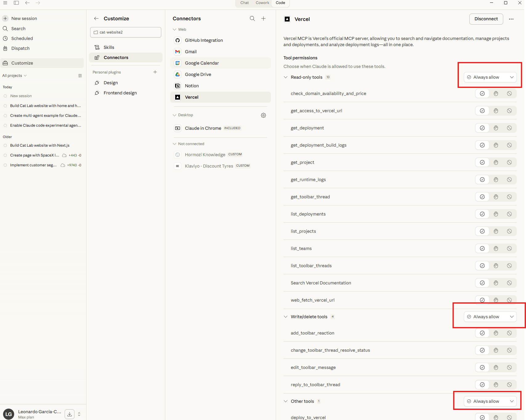Open the Google Calendar connector

click(x=220, y=63)
